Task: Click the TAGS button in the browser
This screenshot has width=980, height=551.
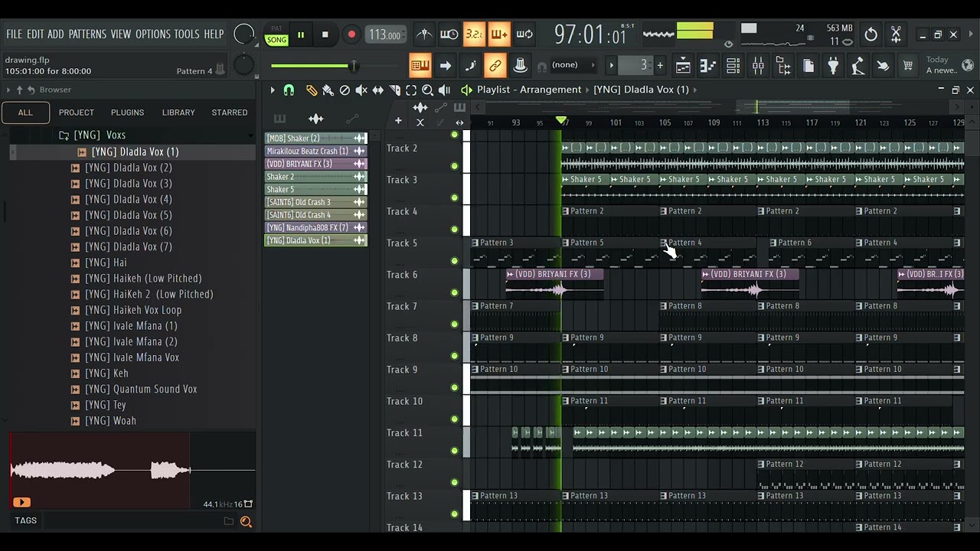Action: (x=25, y=520)
